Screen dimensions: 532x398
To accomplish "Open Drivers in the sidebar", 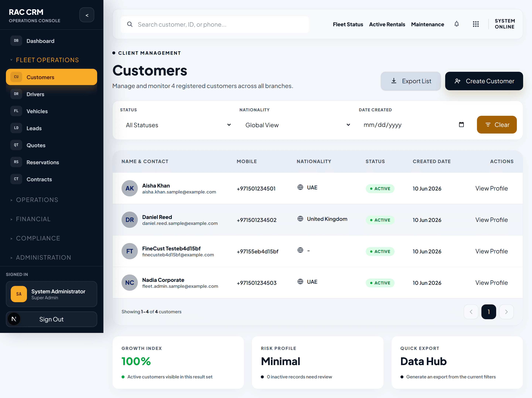I will pyautogui.click(x=52, y=94).
